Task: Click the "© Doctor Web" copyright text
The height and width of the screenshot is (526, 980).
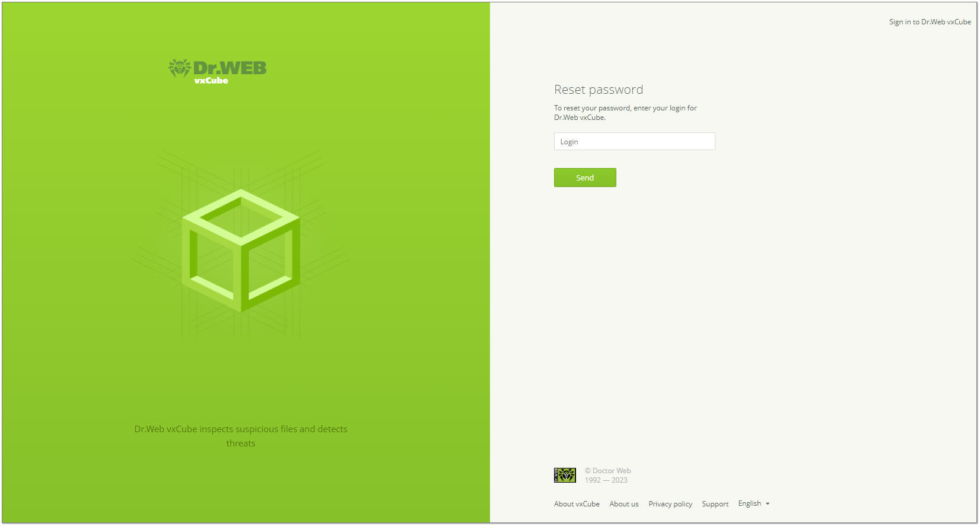Action: click(607, 471)
